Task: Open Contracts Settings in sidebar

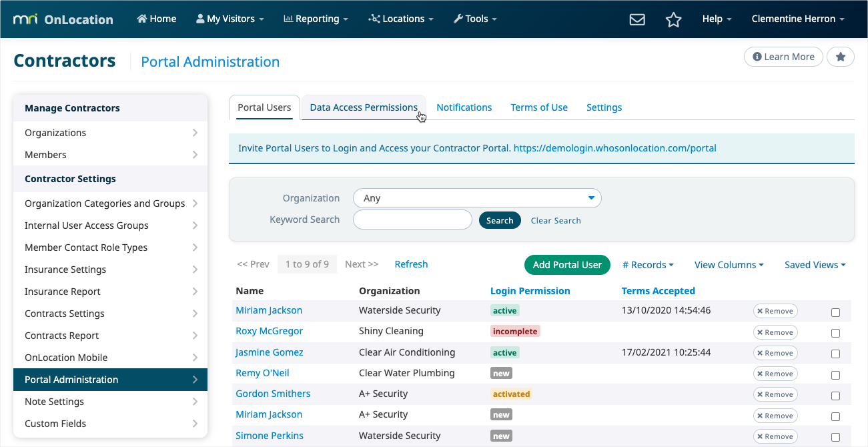Action: 110,314
